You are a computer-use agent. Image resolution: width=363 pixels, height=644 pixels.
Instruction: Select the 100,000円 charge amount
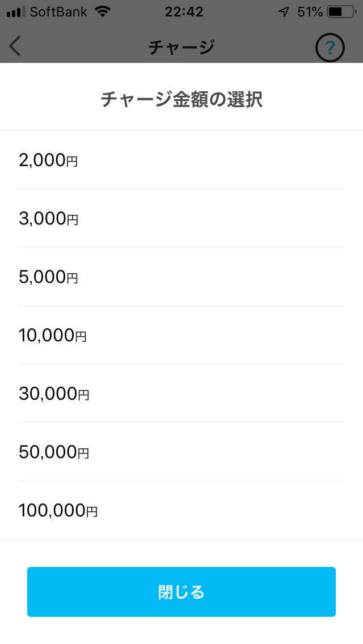point(181,511)
